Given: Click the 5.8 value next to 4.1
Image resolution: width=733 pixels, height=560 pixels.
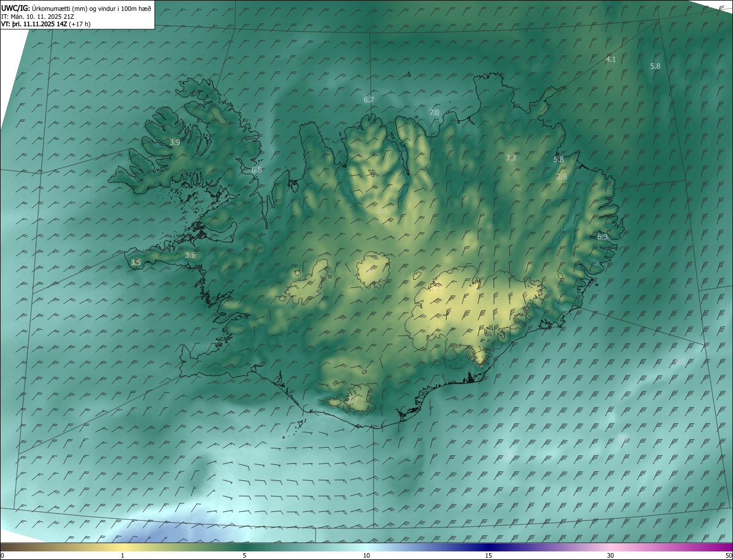Looking at the screenshot, I should click(655, 66).
